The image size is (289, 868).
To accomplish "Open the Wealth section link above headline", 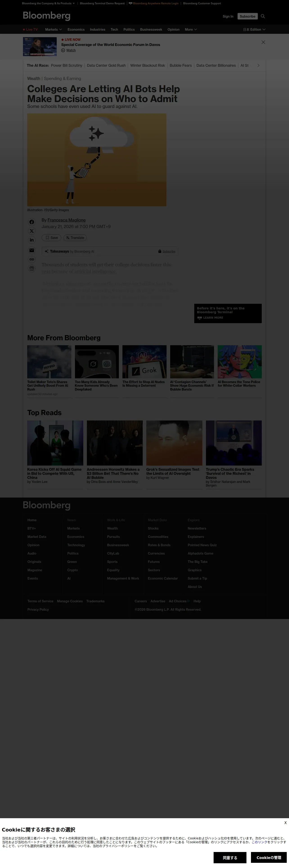I will click(34, 78).
